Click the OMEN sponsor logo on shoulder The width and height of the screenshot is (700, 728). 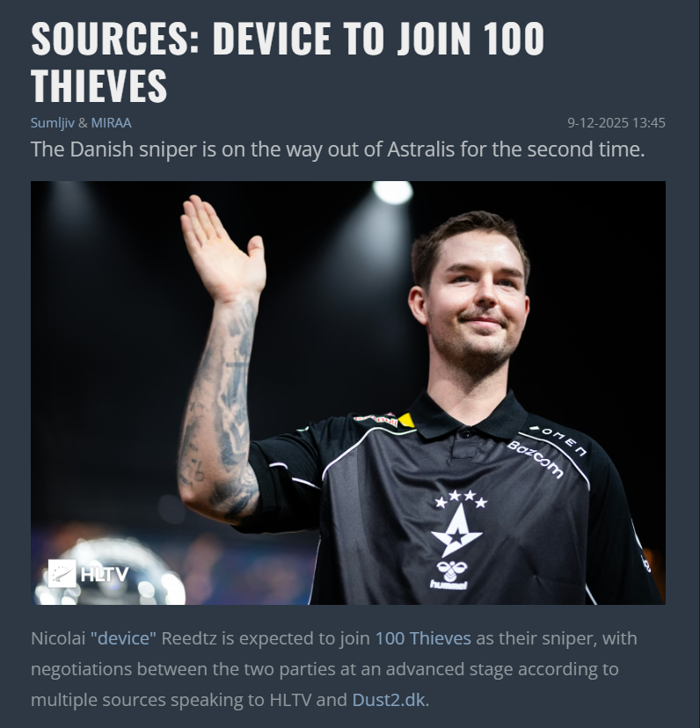558,440
